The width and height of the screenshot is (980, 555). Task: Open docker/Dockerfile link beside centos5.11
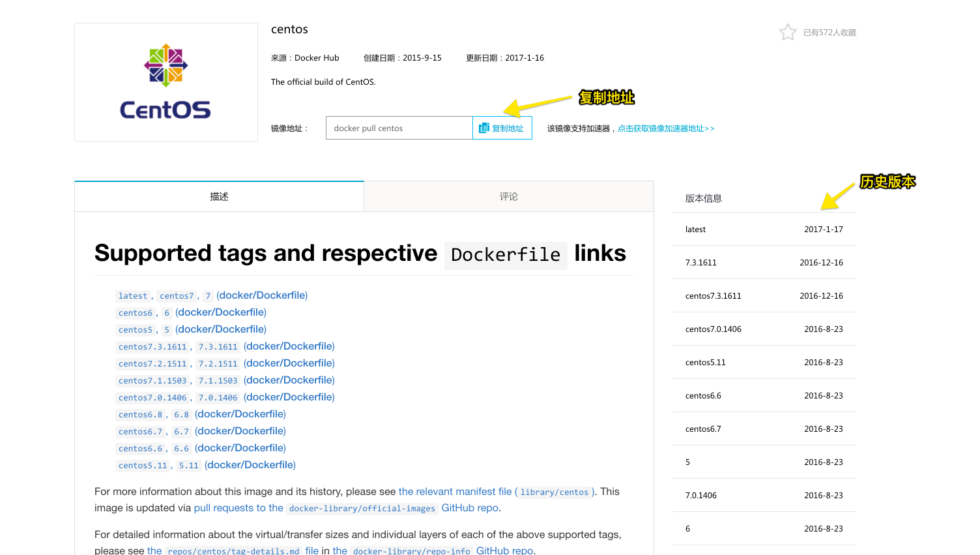click(x=250, y=465)
